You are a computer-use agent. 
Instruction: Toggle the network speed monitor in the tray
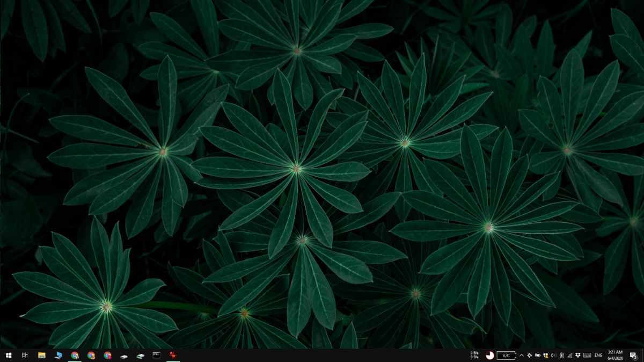click(474, 355)
